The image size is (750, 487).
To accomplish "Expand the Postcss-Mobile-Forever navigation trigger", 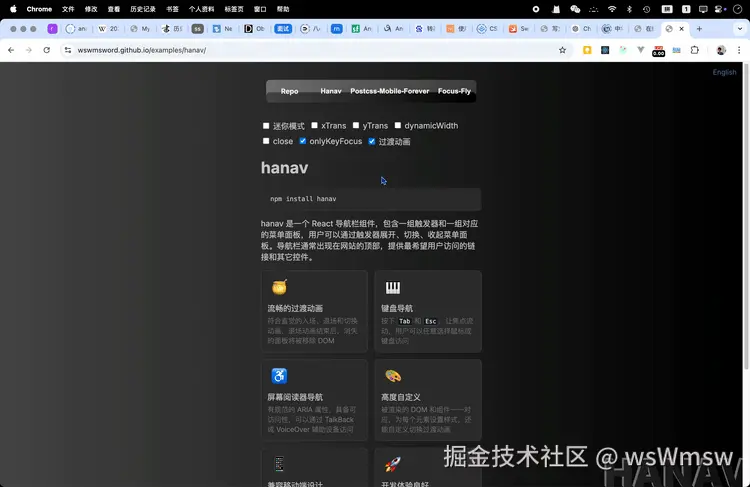I will pyautogui.click(x=390, y=91).
